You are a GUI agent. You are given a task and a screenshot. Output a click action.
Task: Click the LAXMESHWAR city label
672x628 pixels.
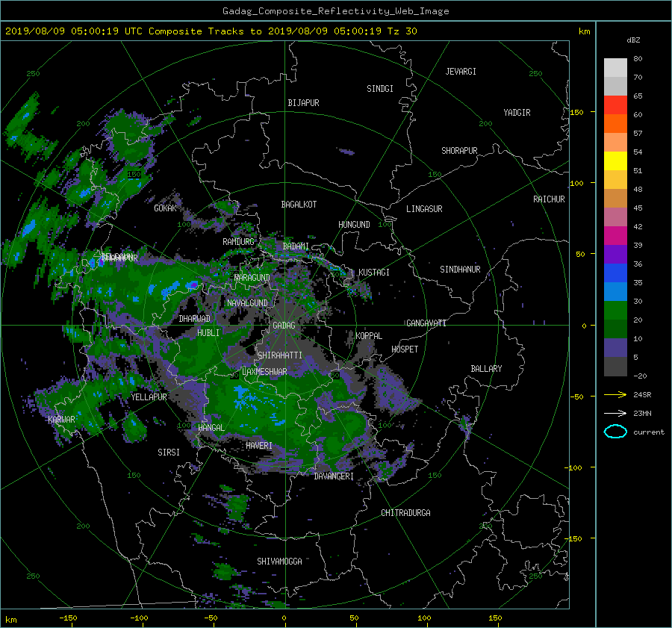point(264,372)
